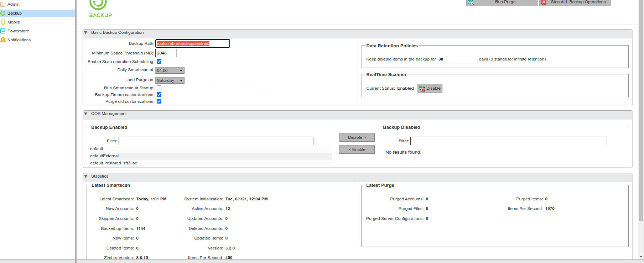
Task: Click 'No results found.' text
Action: [x=403, y=152]
